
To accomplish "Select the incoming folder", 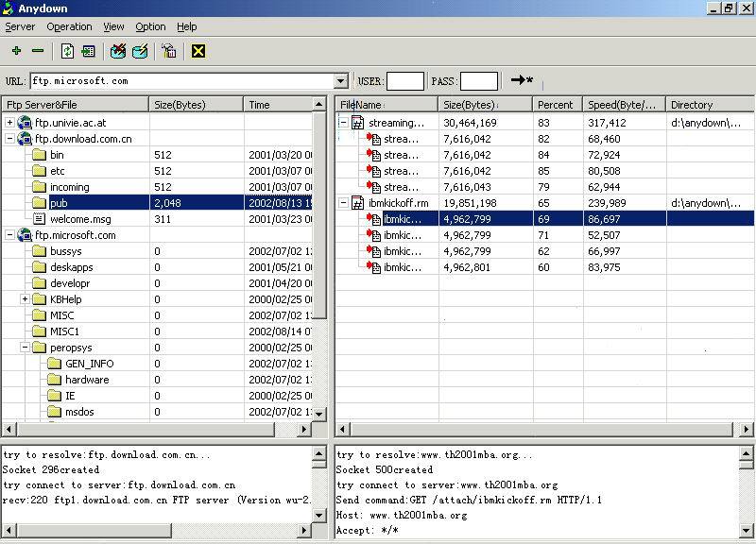I will [x=70, y=187].
